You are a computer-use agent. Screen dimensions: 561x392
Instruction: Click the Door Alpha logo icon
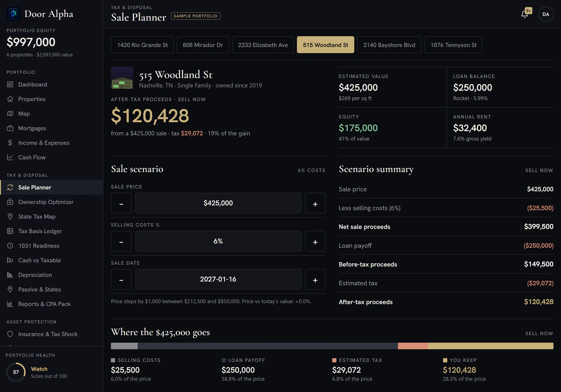[x=14, y=14]
